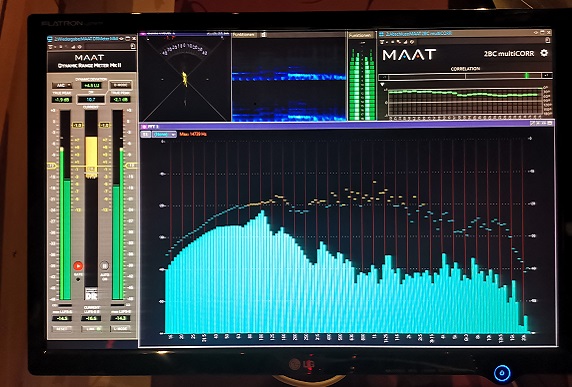Click the right True Peak dB readout
Viewport: 572px width, 387px height.
click(x=121, y=100)
